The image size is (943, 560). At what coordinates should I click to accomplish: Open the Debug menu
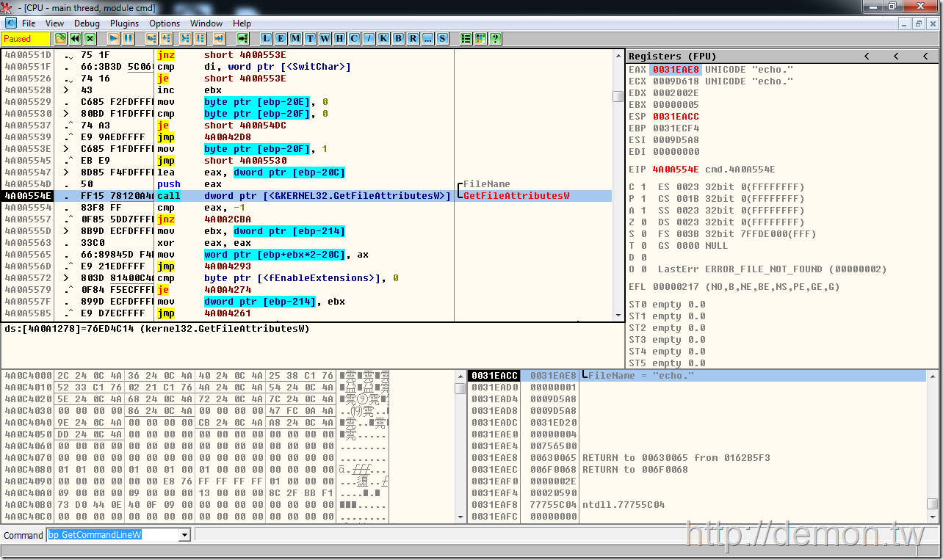[x=87, y=23]
